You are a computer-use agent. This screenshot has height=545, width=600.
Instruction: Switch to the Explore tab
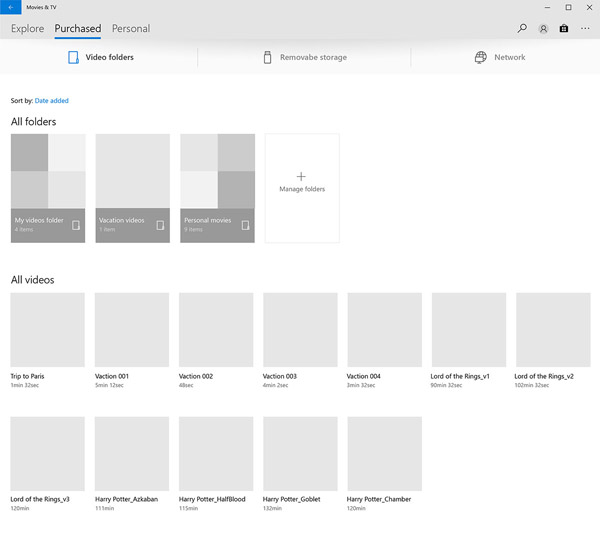(x=28, y=28)
